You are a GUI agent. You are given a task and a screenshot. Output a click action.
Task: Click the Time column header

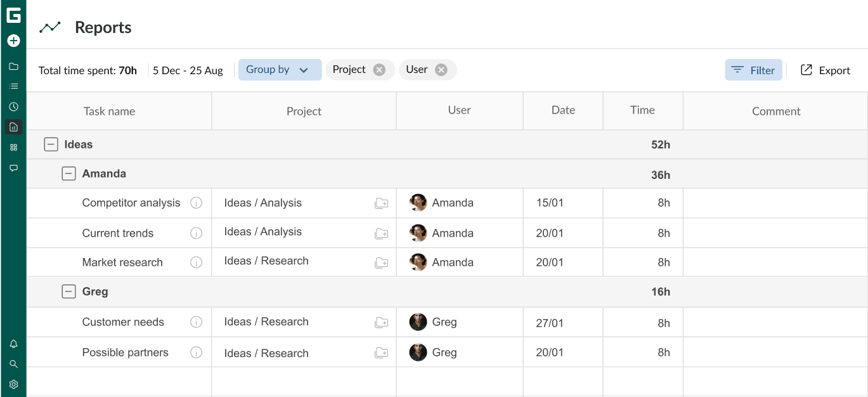click(x=642, y=110)
